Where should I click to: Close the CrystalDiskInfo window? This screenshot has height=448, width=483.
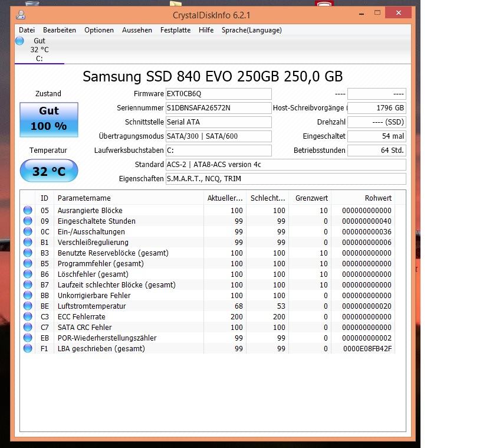pos(398,12)
